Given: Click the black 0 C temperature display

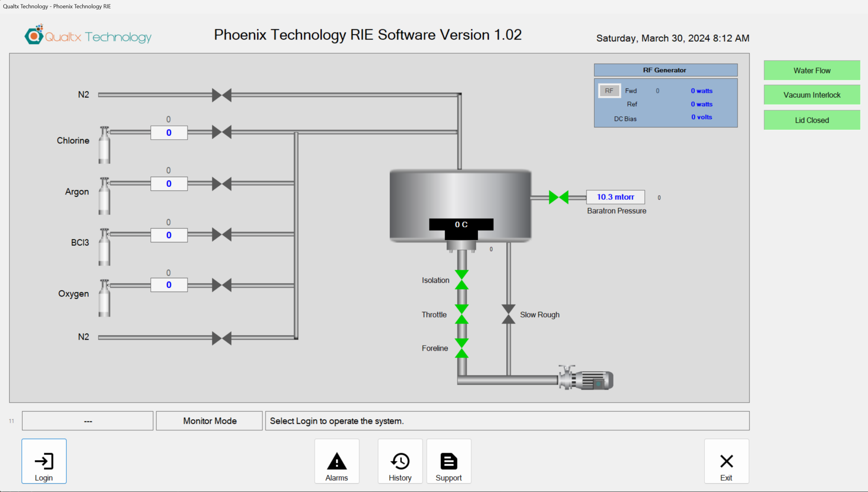Looking at the screenshot, I should (x=461, y=225).
